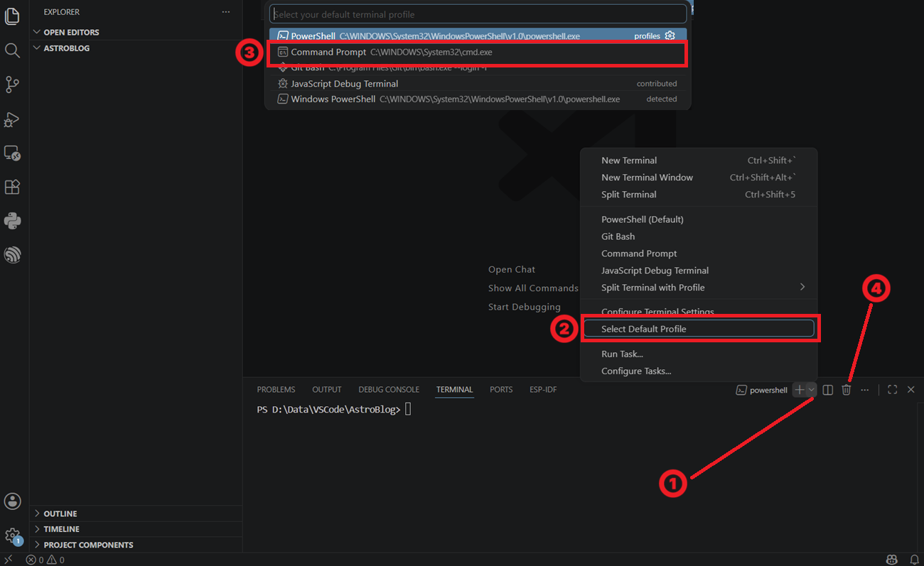Open the Extensions view
Viewport: 924px width, 566px height.
tap(12, 187)
